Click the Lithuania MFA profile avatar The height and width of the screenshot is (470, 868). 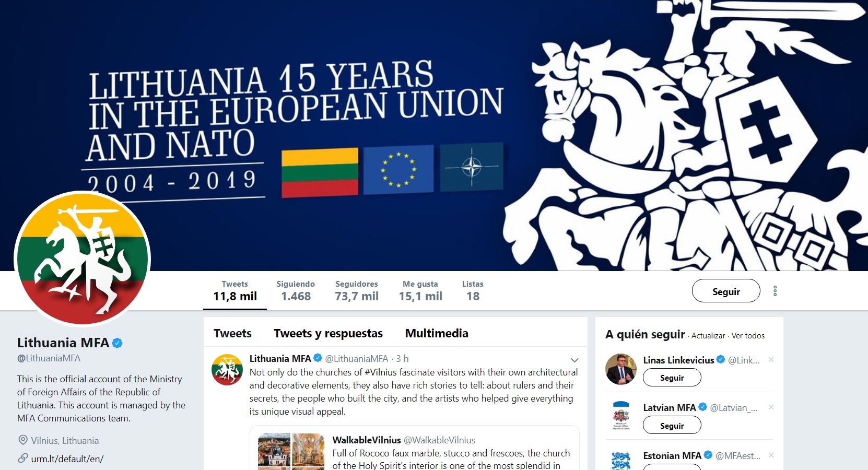(x=82, y=258)
